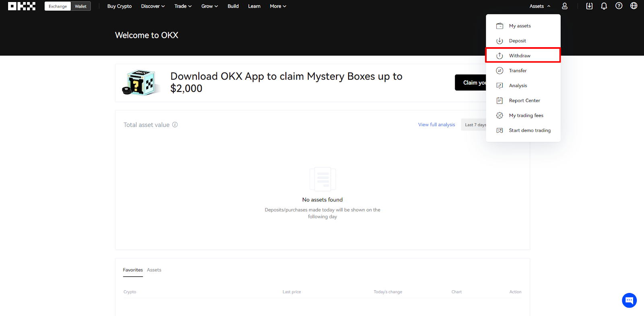Click the My trading fees percent icon

tap(500, 115)
